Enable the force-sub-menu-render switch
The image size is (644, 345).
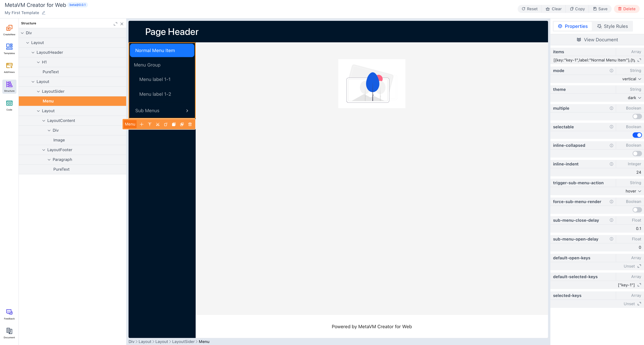tap(637, 210)
